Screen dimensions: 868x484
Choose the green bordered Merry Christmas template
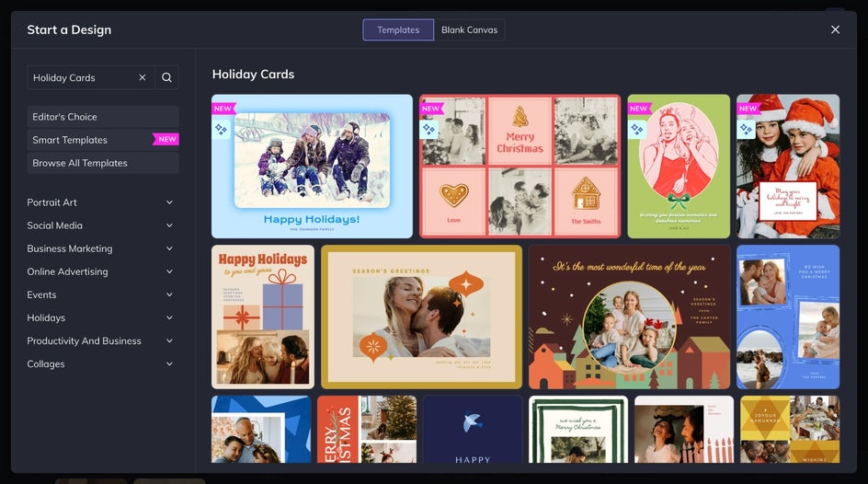578,429
